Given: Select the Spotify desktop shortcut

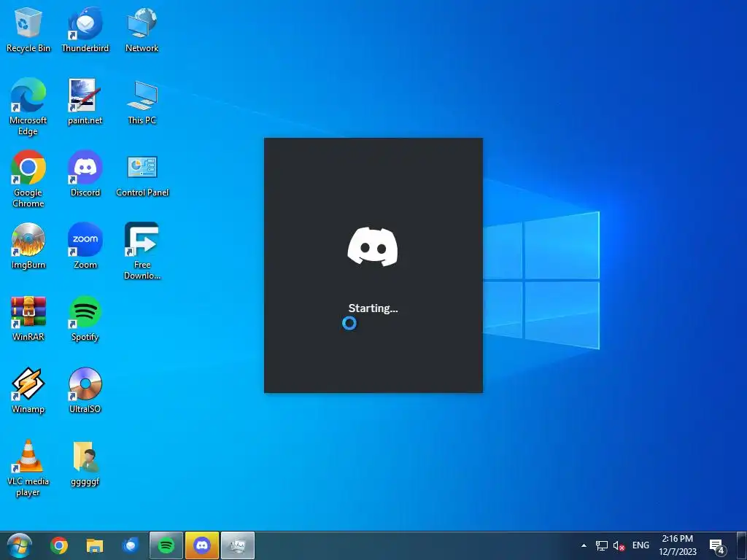Looking at the screenshot, I should tap(85, 319).
